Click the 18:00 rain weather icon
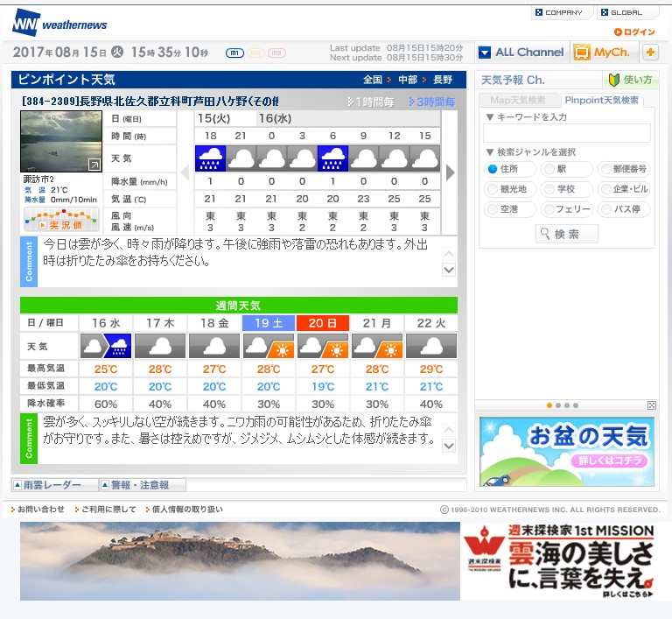 point(210,158)
